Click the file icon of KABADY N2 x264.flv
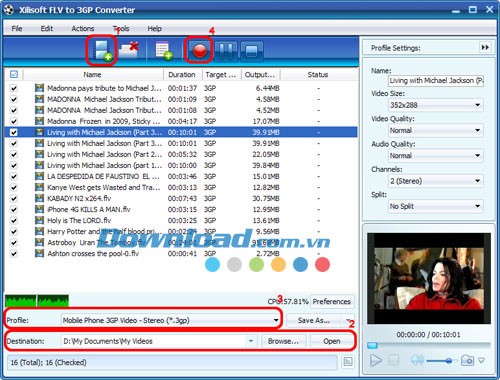This screenshot has width=500, height=380. click(39, 198)
